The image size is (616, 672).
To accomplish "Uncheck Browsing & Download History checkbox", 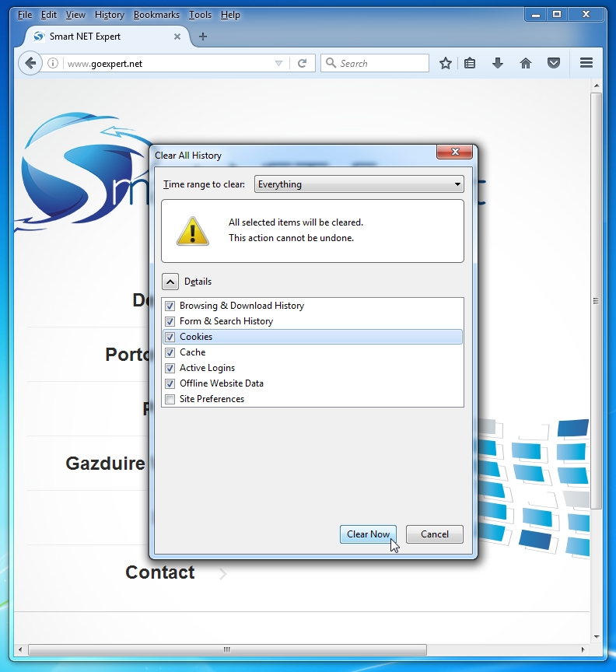I will pyautogui.click(x=170, y=306).
